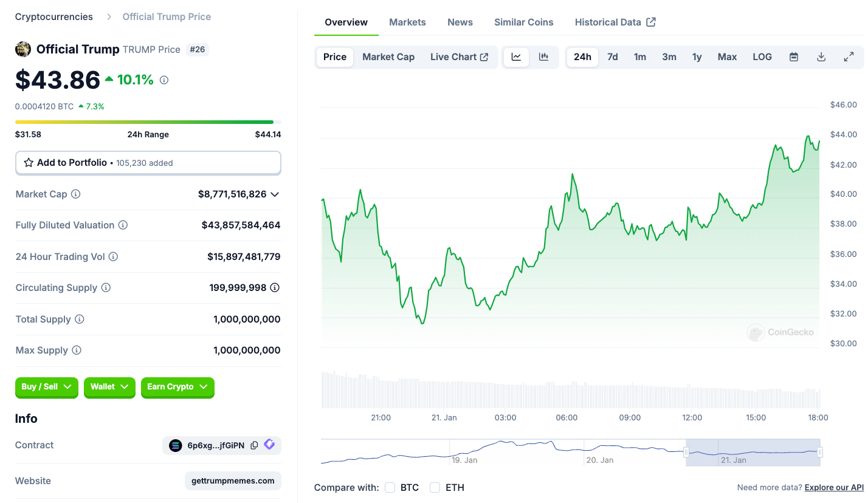The image size is (868, 503).
Task: Select the 1m time range
Action: pyautogui.click(x=640, y=57)
